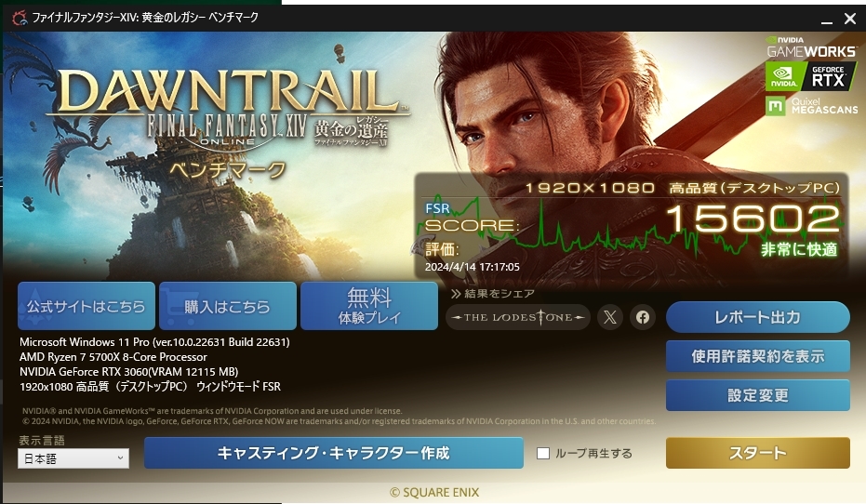Open 設定変更 settings button
The height and width of the screenshot is (504, 866).
tap(758, 395)
